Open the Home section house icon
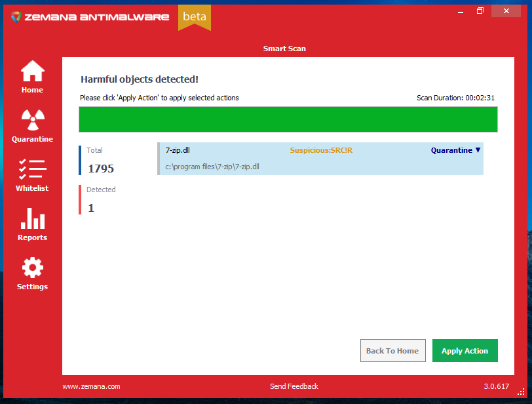The height and width of the screenshot is (404, 532). pyautogui.click(x=33, y=71)
